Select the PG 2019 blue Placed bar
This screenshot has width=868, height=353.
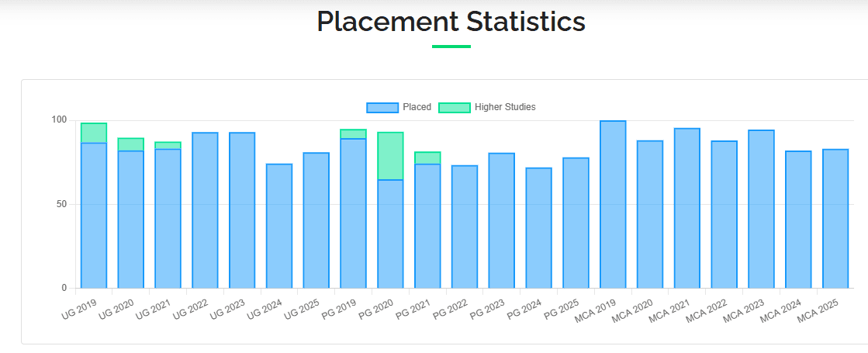click(353, 213)
